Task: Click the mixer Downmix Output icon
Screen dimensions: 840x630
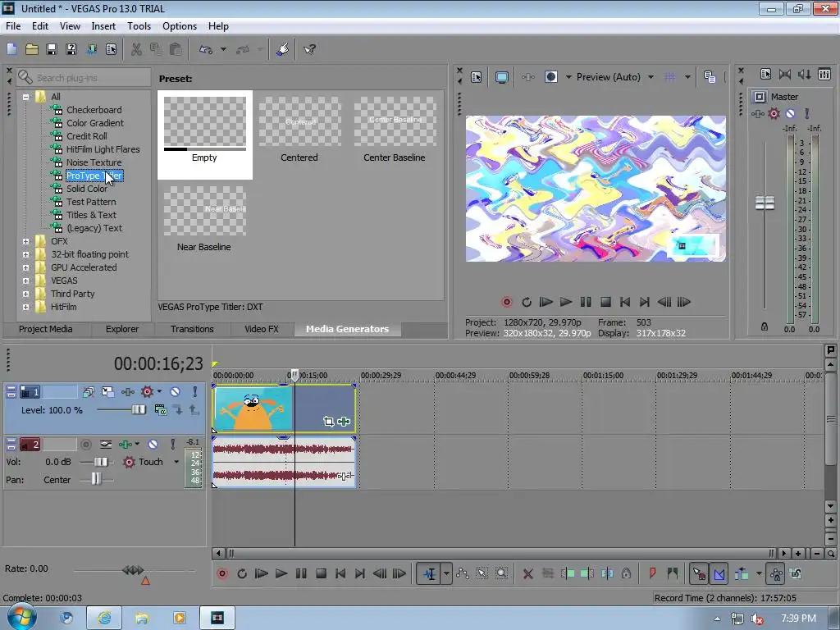Action: coord(785,75)
